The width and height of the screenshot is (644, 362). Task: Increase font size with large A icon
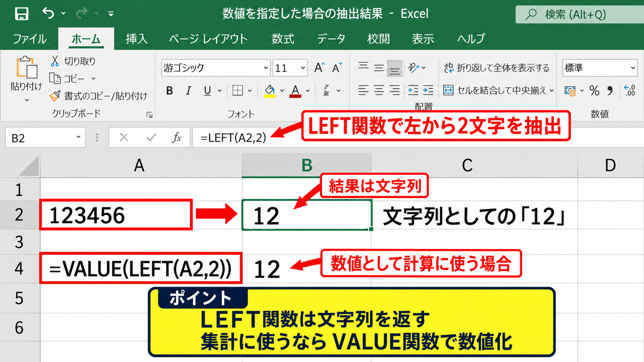pos(319,68)
